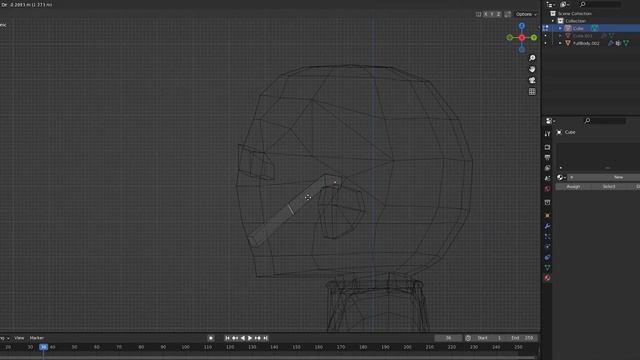
Task: Open the View menu in timeline
Action: pyautogui.click(x=19, y=338)
